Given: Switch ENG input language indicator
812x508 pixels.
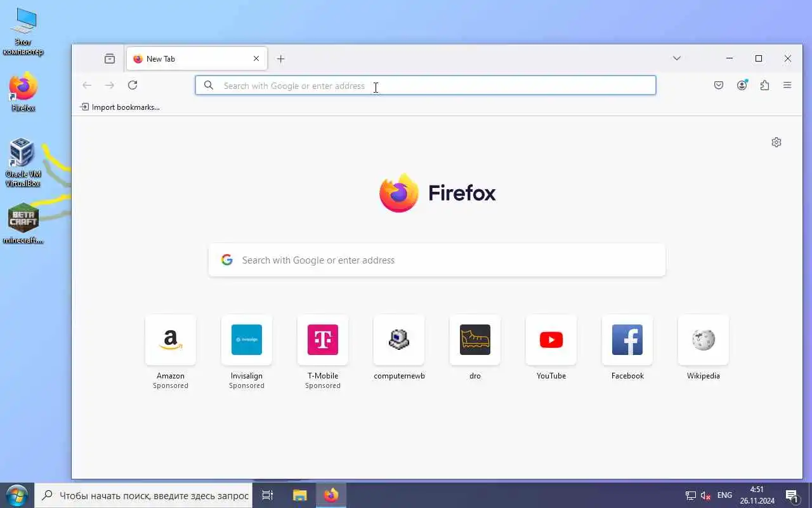Looking at the screenshot, I should tap(724, 495).
